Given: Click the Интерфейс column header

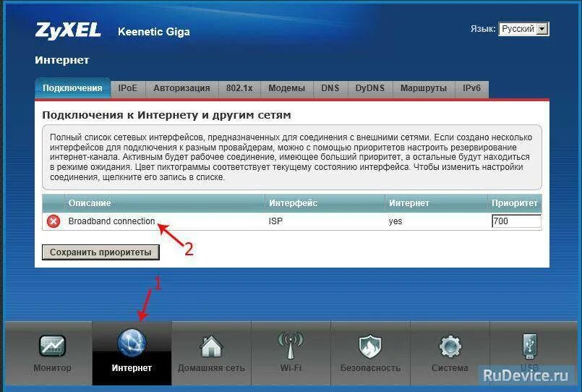Looking at the screenshot, I should point(294,203).
